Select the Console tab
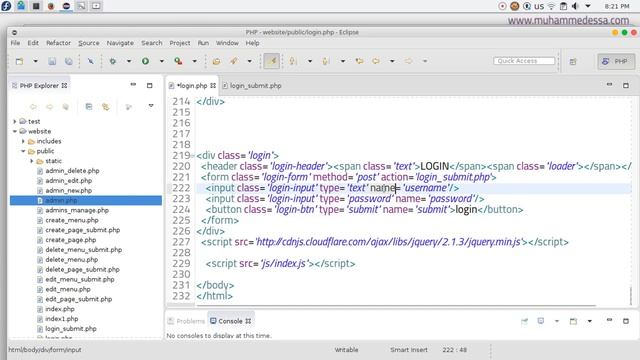The width and height of the screenshot is (640, 360). point(230,321)
